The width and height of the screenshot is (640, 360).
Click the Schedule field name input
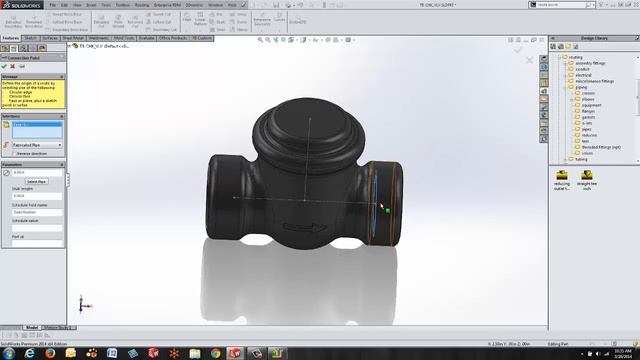(37, 212)
